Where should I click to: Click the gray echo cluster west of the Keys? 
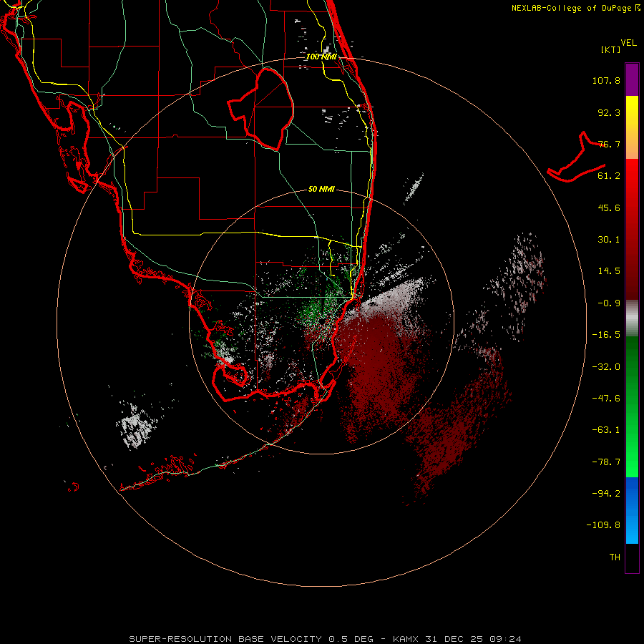[137, 425]
